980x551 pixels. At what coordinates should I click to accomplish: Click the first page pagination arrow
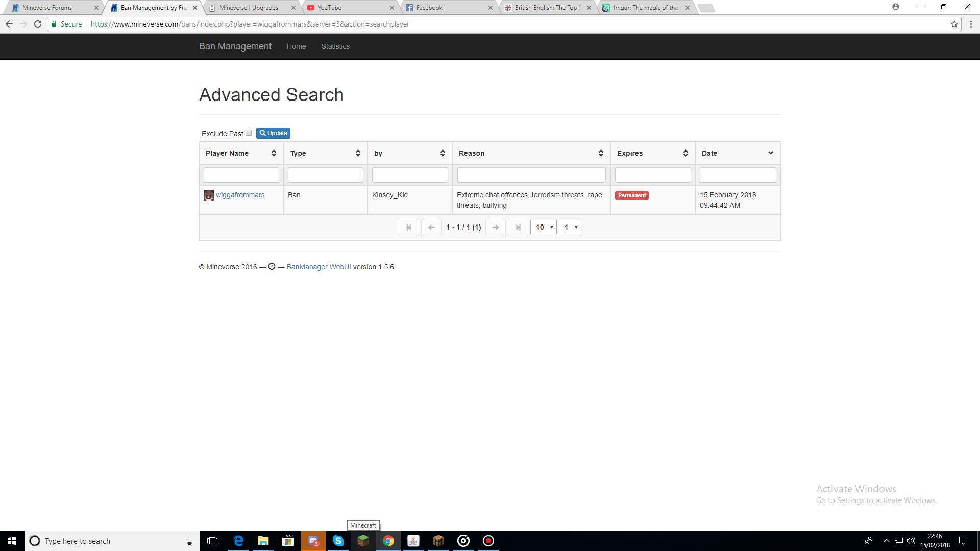(408, 228)
